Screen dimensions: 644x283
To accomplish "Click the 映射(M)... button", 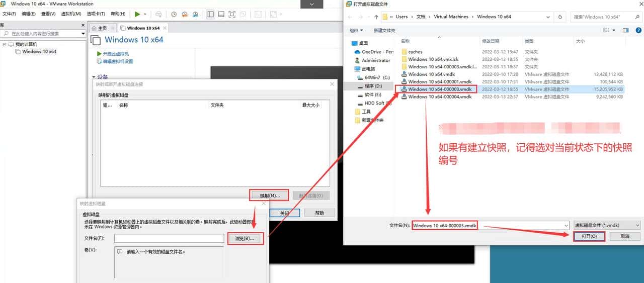I will pyautogui.click(x=269, y=195).
